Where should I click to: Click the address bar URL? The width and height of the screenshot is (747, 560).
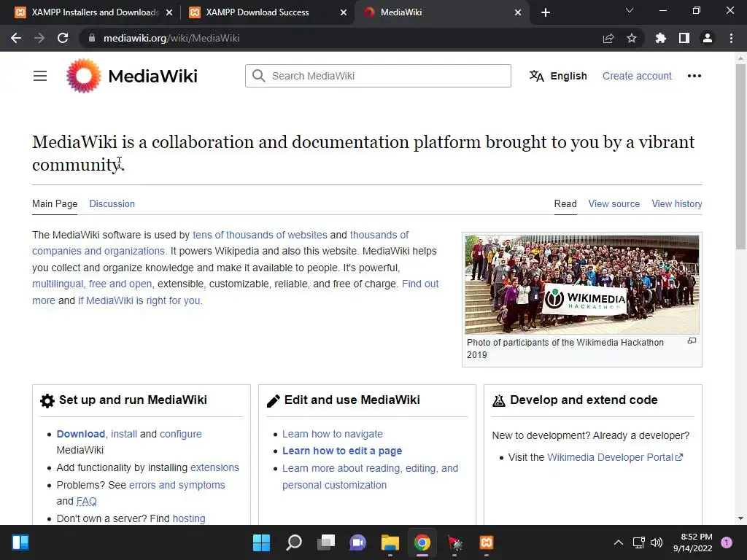tap(171, 38)
